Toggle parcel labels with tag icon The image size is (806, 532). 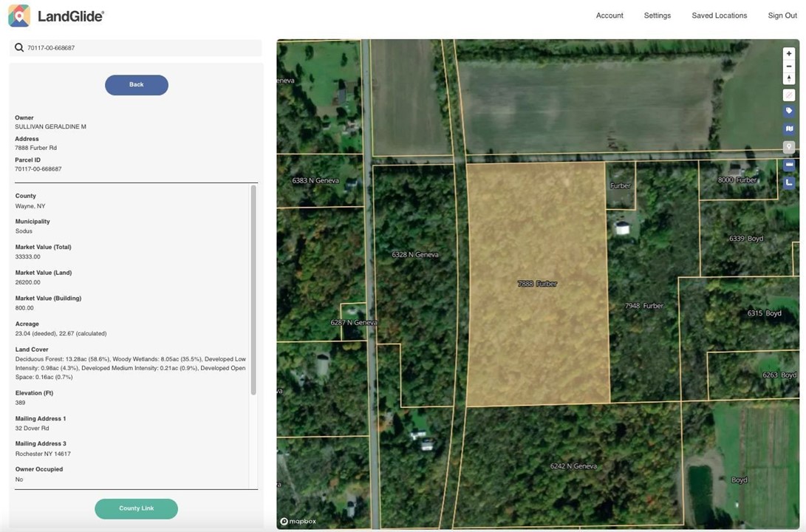[x=788, y=111]
